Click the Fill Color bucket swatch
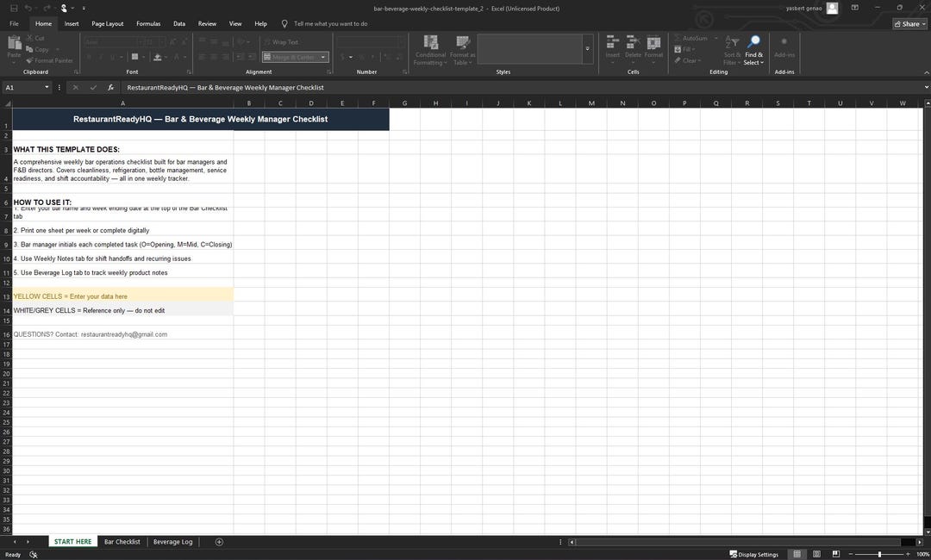The height and width of the screenshot is (560, 931). click(x=158, y=57)
